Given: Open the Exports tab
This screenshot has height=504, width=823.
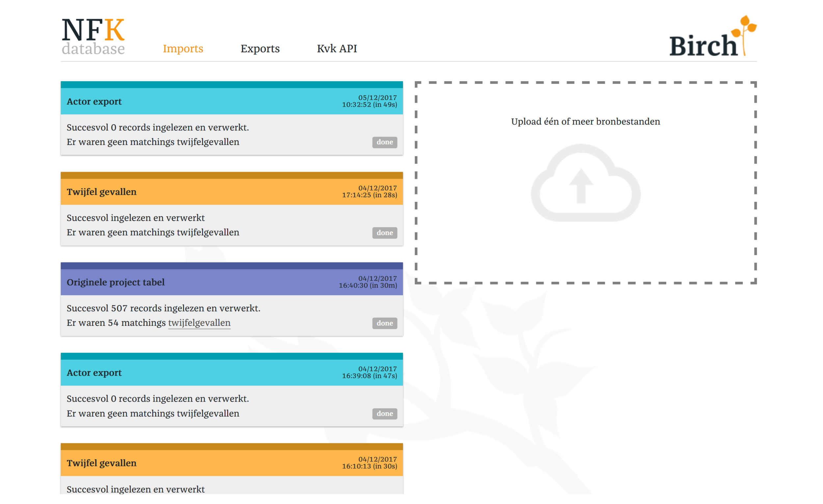Looking at the screenshot, I should click(x=260, y=48).
